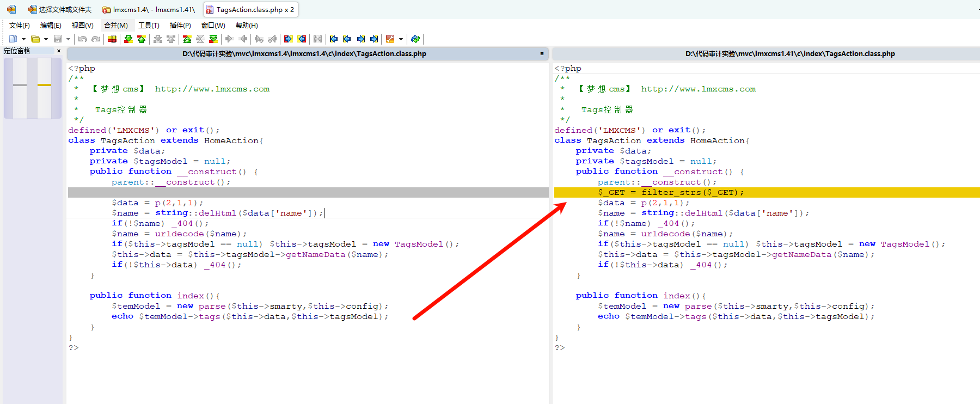Switch to the lmxcms1.4\ - lmxcms1.41\ tab
The width and height of the screenshot is (980, 404).
tap(149, 10)
